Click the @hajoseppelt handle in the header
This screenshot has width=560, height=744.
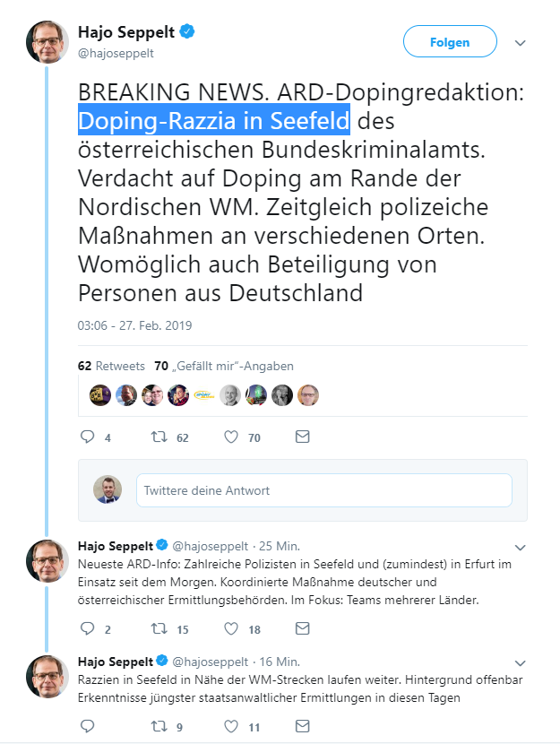tap(116, 53)
